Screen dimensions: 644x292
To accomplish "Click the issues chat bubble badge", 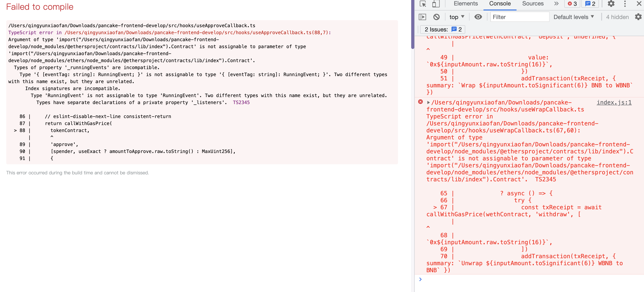I will click(x=590, y=4).
